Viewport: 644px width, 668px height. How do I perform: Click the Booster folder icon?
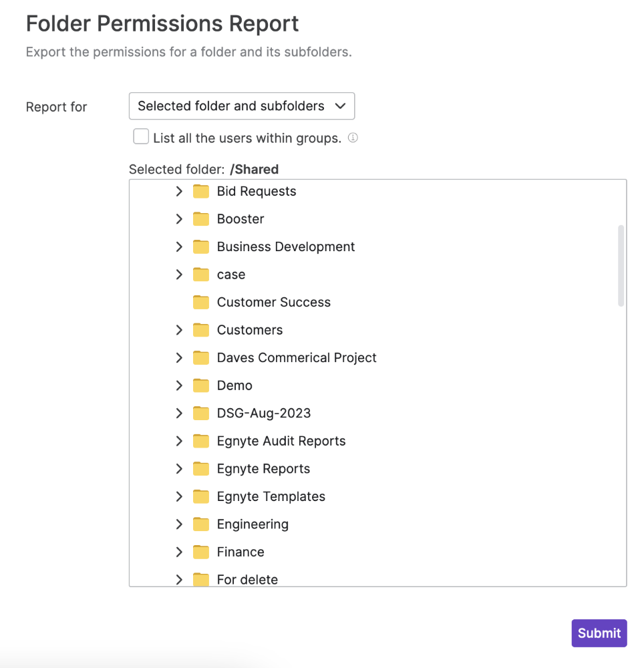click(x=201, y=219)
